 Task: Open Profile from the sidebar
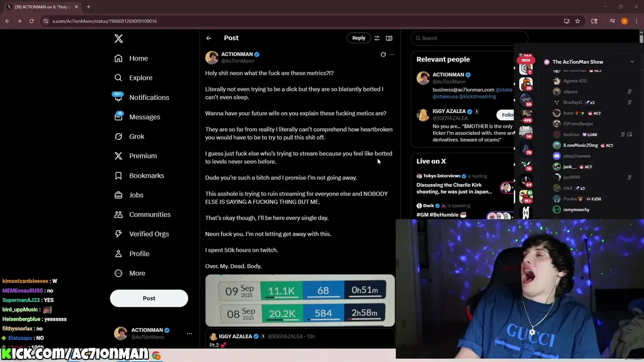pyautogui.click(x=132, y=253)
